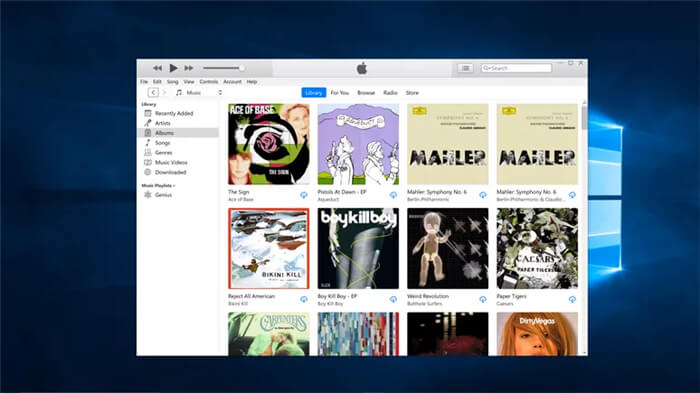
Task: Collapse the Music Playlists section header
Action: (158, 185)
